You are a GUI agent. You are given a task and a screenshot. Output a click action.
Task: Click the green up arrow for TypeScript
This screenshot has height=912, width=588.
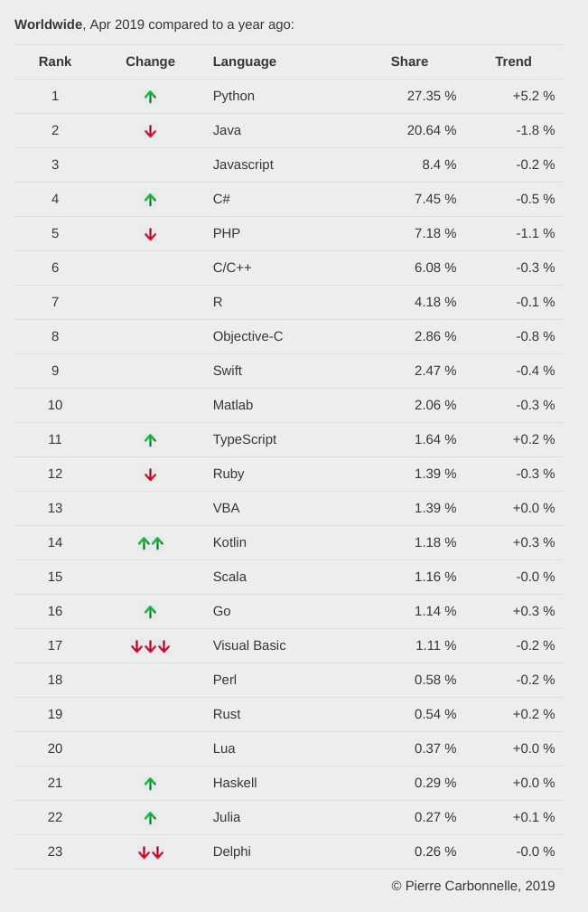tap(150, 440)
